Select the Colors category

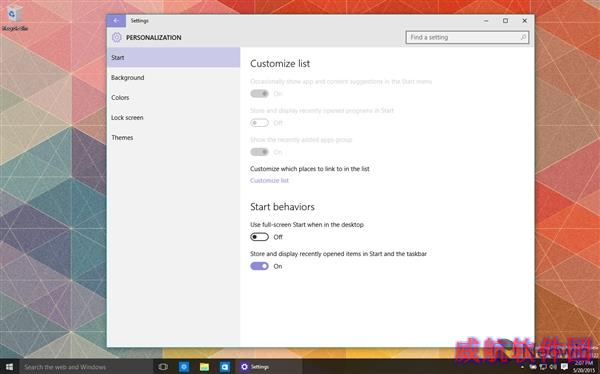[x=173, y=97]
